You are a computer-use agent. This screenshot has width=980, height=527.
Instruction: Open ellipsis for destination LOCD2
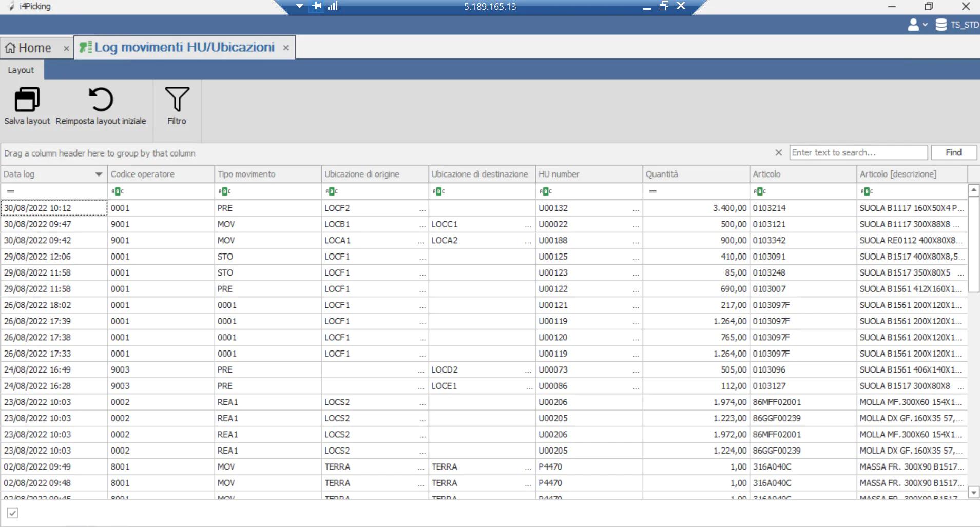[x=528, y=370]
